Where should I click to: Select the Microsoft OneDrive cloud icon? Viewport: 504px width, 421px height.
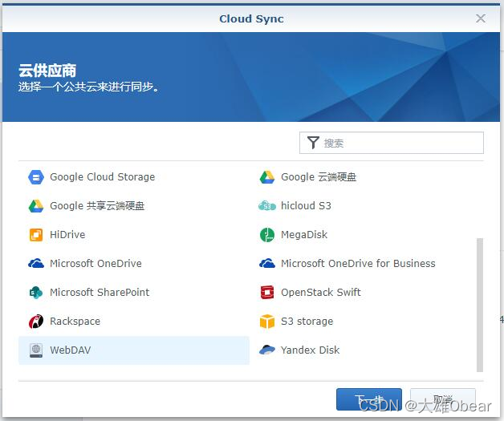pyautogui.click(x=36, y=264)
